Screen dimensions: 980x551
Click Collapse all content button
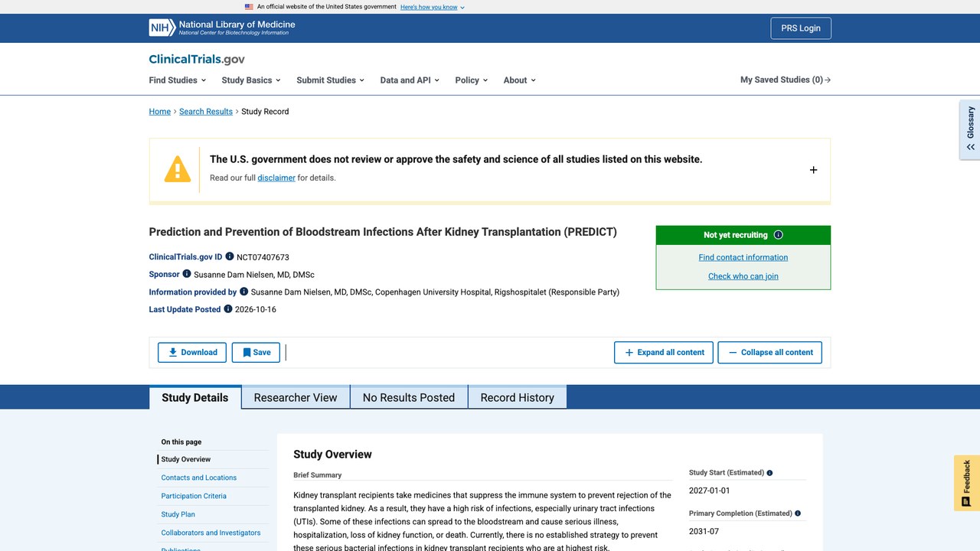[x=769, y=352]
